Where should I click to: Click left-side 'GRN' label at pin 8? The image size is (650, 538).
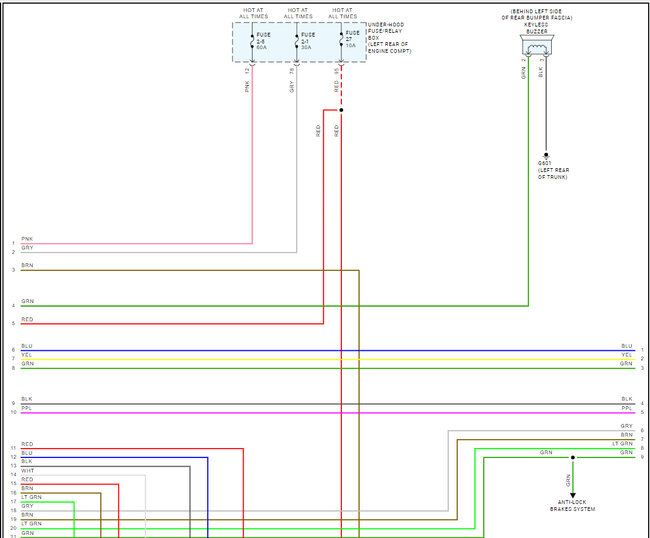[x=28, y=364]
